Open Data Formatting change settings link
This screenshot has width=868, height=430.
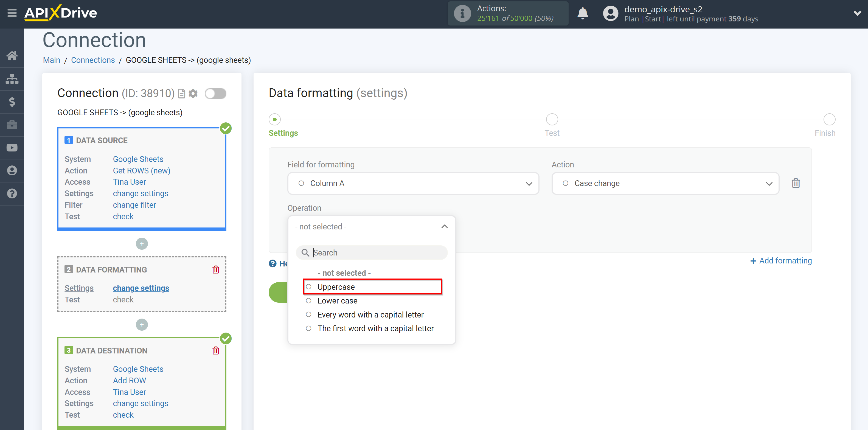tap(141, 288)
